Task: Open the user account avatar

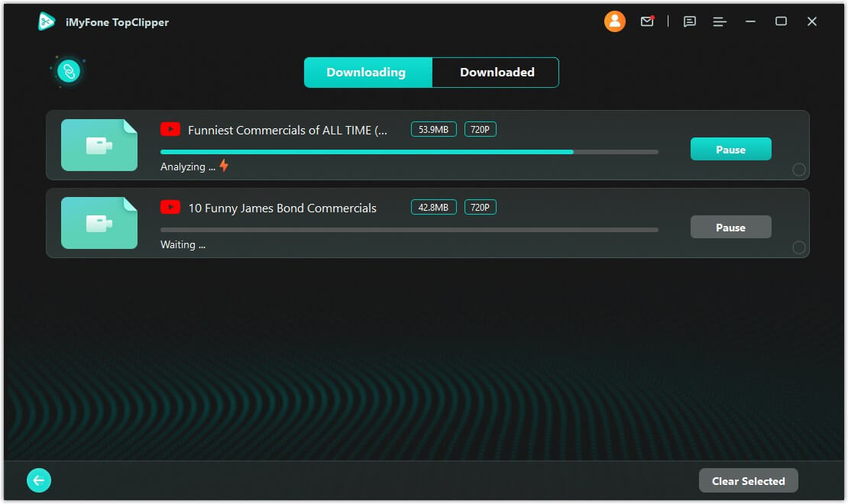Action: (614, 21)
